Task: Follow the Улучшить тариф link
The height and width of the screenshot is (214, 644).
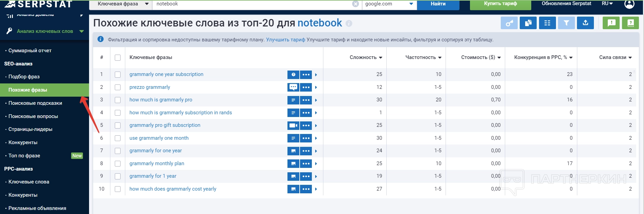Action: (x=285, y=40)
